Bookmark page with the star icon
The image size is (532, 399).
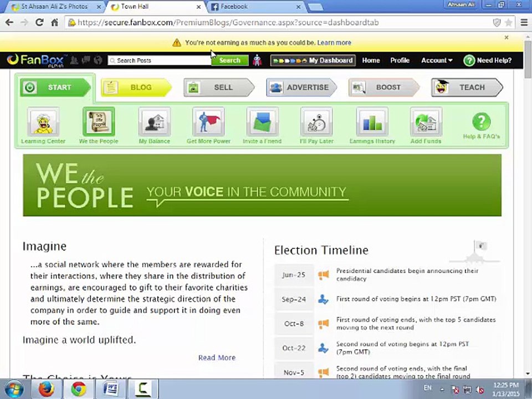(508, 22)
